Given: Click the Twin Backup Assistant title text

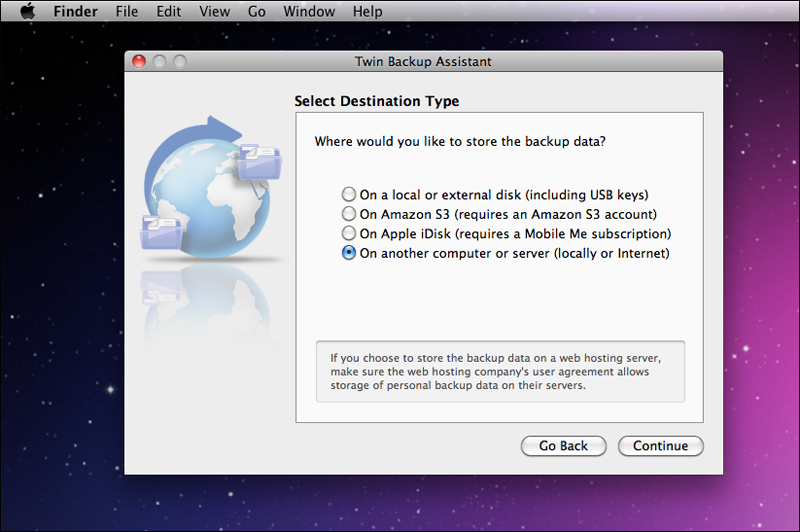Looking at the screenshot, I should tap(423, 62).
